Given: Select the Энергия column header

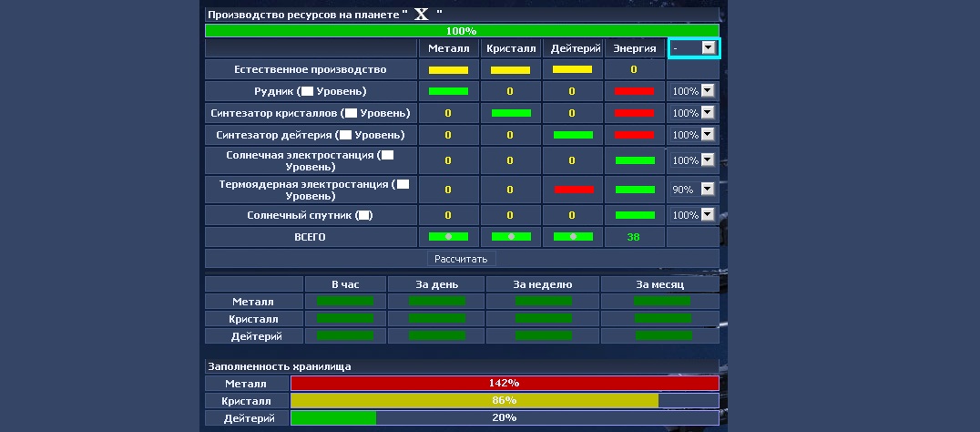Looking at the screenshot, I should click(x=634, y=48).
